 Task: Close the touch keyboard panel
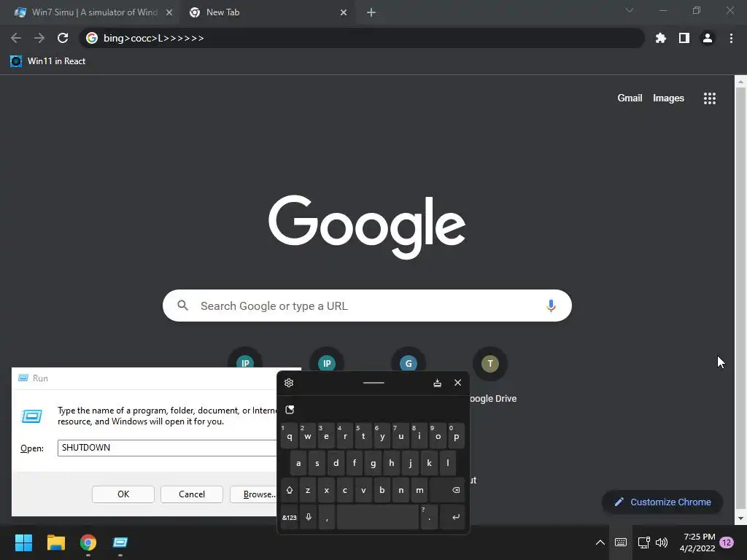coord(458,383)
